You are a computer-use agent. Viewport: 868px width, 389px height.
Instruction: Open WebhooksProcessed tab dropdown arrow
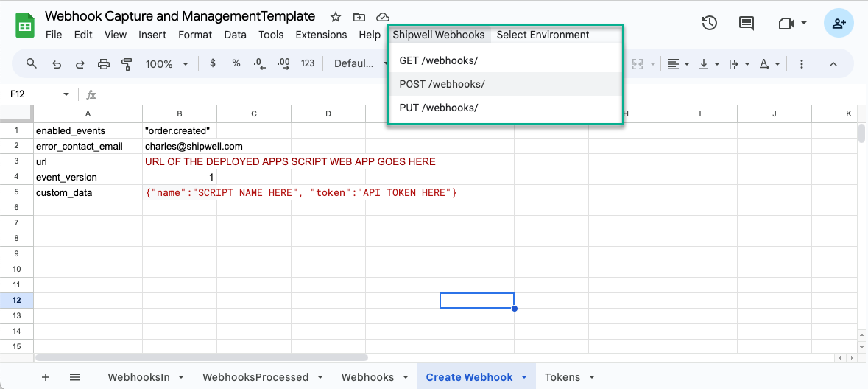320,377
